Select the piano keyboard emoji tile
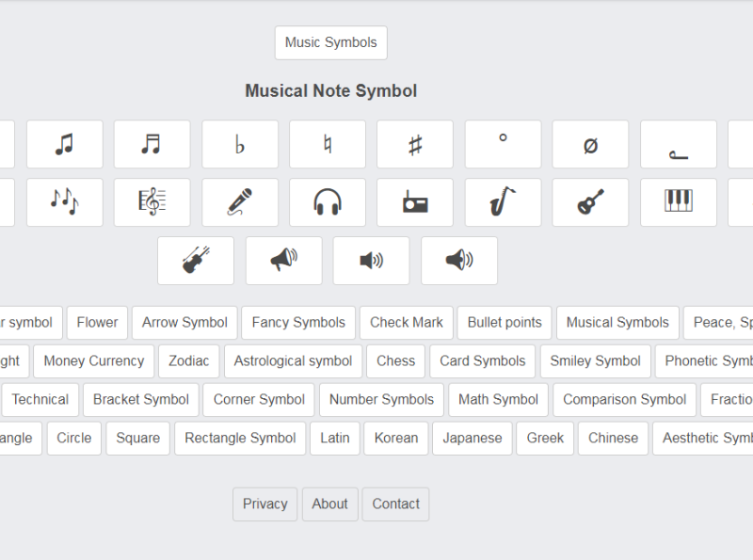 (x=678, y=202)
